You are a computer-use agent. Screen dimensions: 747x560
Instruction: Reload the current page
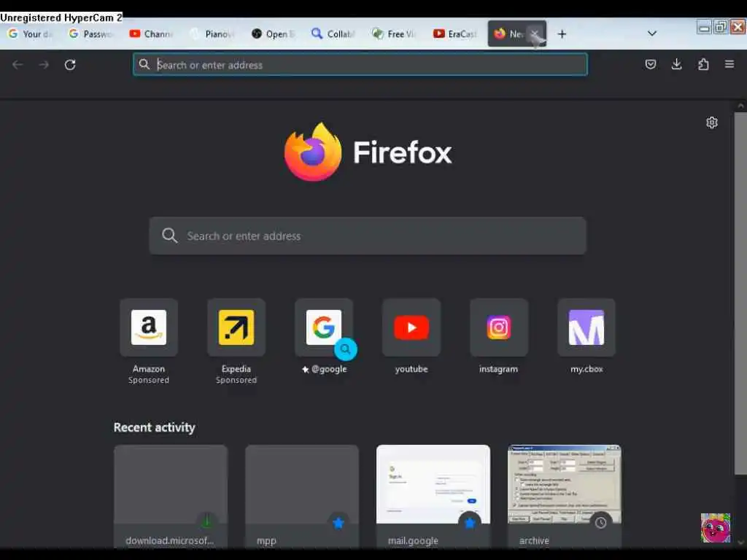70,65
